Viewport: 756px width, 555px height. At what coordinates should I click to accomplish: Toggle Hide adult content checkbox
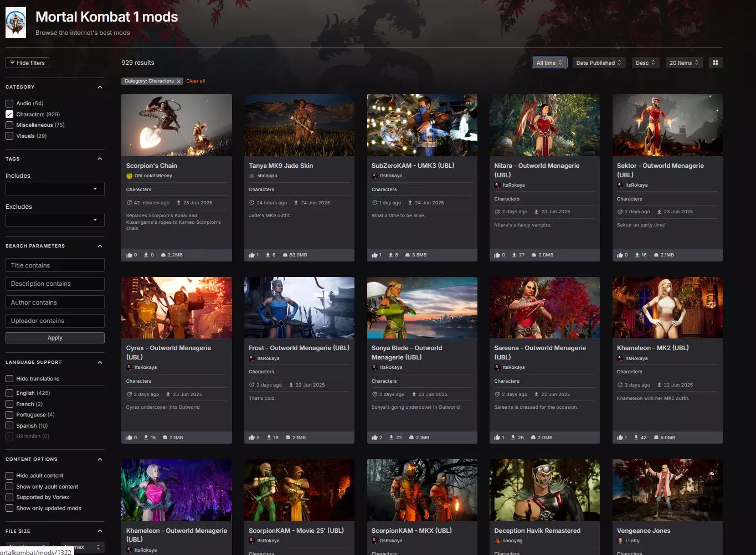[9, 476]
